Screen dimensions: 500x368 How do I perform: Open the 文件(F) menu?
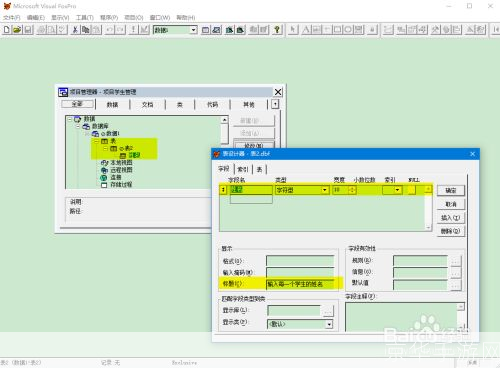point(12,17)
